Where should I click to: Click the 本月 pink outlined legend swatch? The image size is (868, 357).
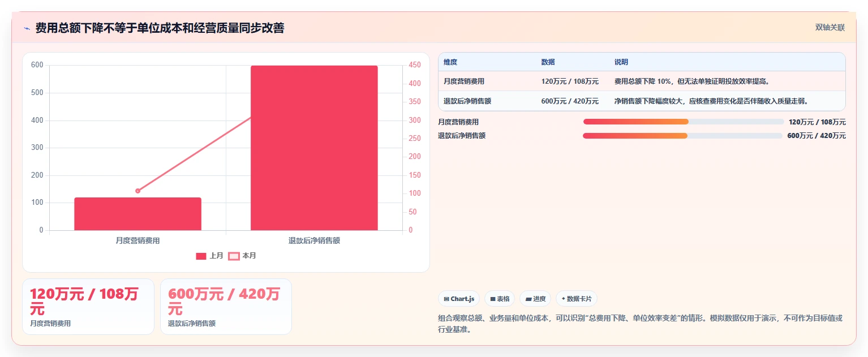tap(234, 256)
